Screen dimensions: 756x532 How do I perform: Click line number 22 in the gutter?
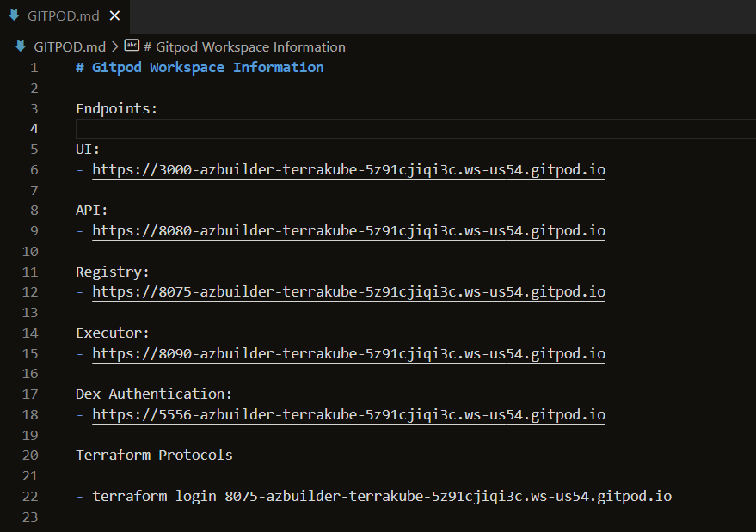point(31,497)
